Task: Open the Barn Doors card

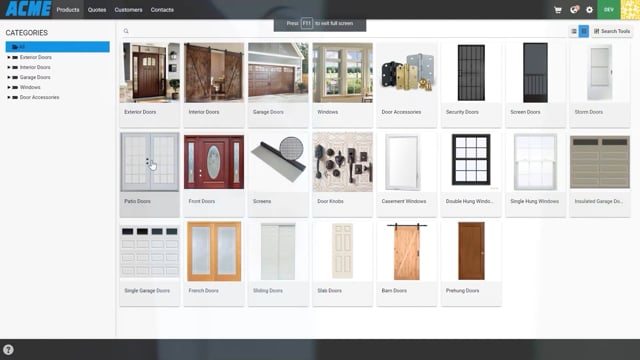Action: [407, 264]
